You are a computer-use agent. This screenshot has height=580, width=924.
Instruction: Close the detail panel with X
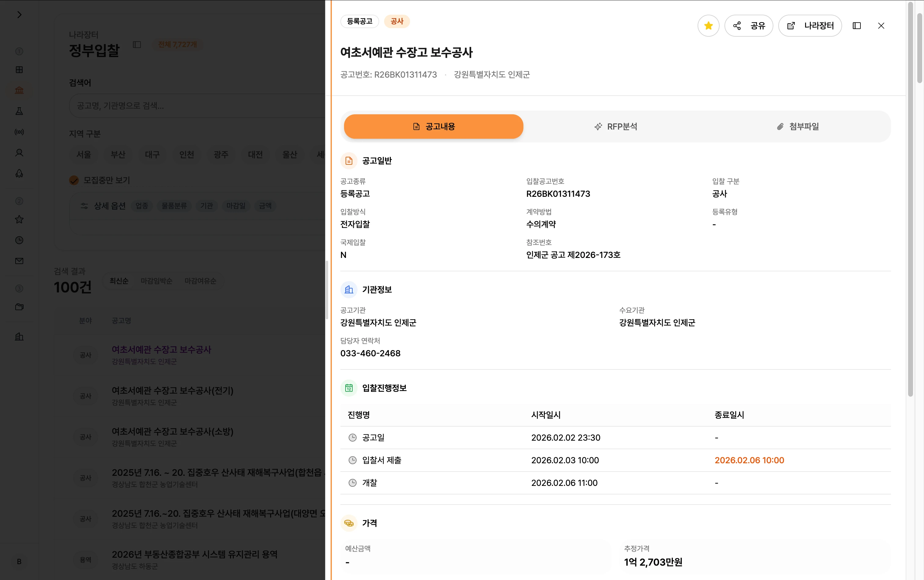point(881,26)
